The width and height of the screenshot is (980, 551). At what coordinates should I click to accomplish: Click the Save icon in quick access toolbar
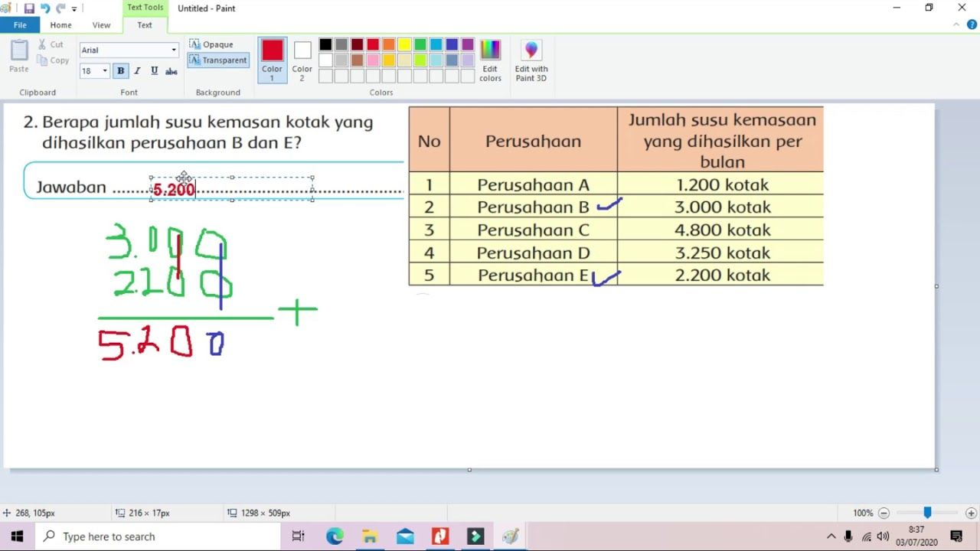(29, 8)
